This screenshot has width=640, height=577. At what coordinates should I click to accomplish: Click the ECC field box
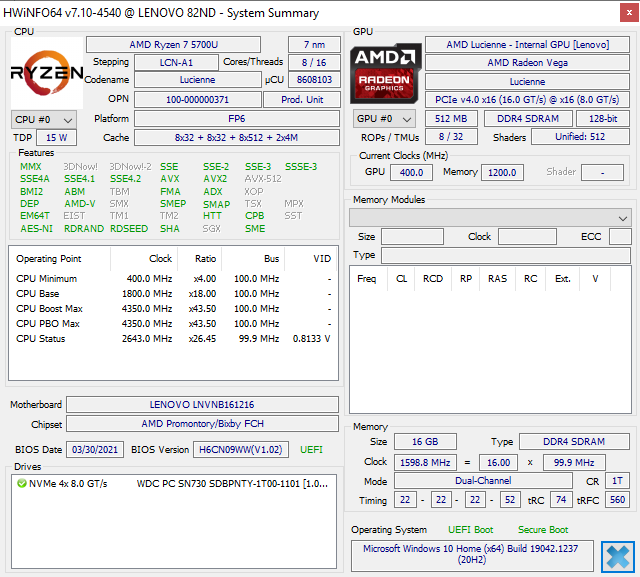click(x=620, y=237)
